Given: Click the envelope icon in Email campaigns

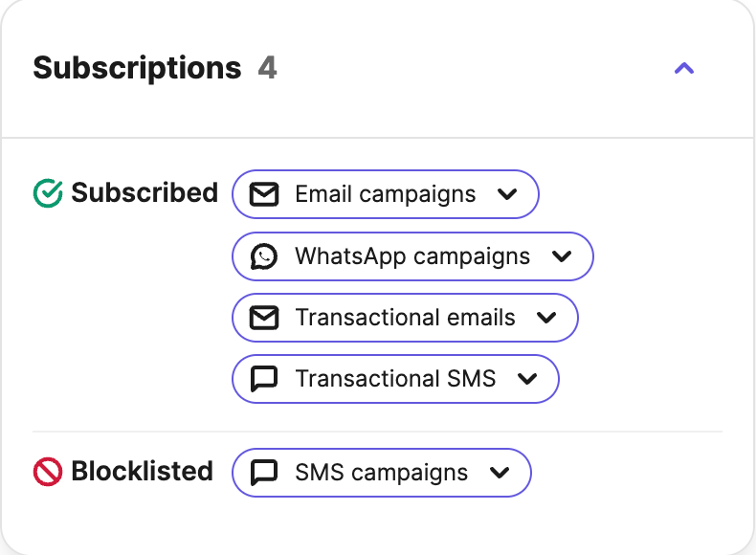Looking at the screenshot, I should (264, 194).
